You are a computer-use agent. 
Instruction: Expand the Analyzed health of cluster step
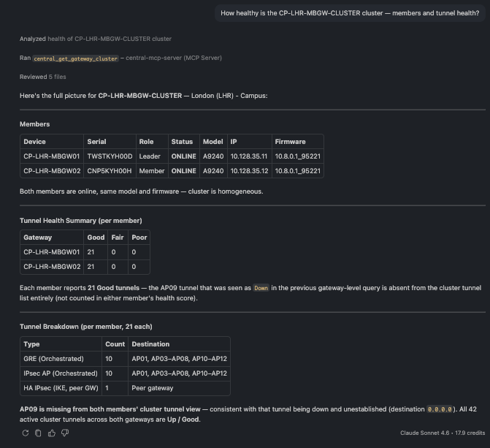point(96,39)
